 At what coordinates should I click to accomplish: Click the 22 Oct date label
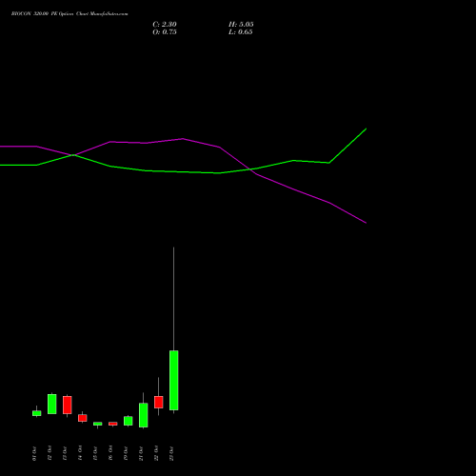pyautogui.click(x=156, y=453)
